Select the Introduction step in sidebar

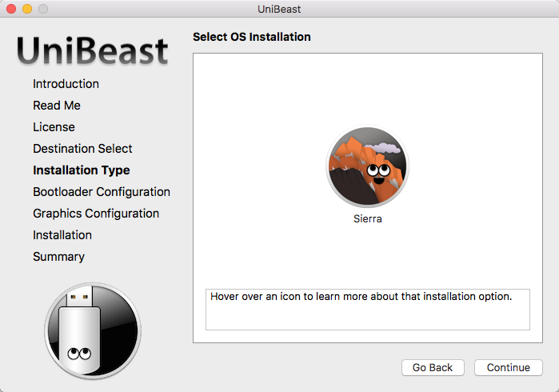point(66,84)
